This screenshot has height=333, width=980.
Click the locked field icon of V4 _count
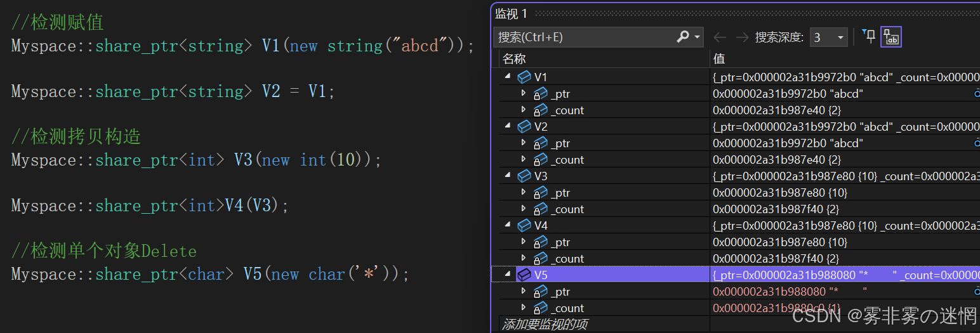click(540, 258)
